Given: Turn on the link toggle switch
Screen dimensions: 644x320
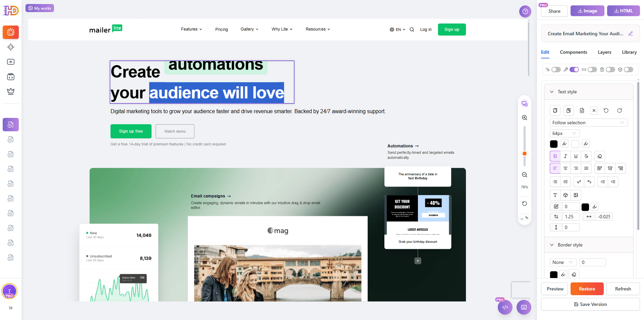Looking at the screenshot, I should click(x=592, y=70).
